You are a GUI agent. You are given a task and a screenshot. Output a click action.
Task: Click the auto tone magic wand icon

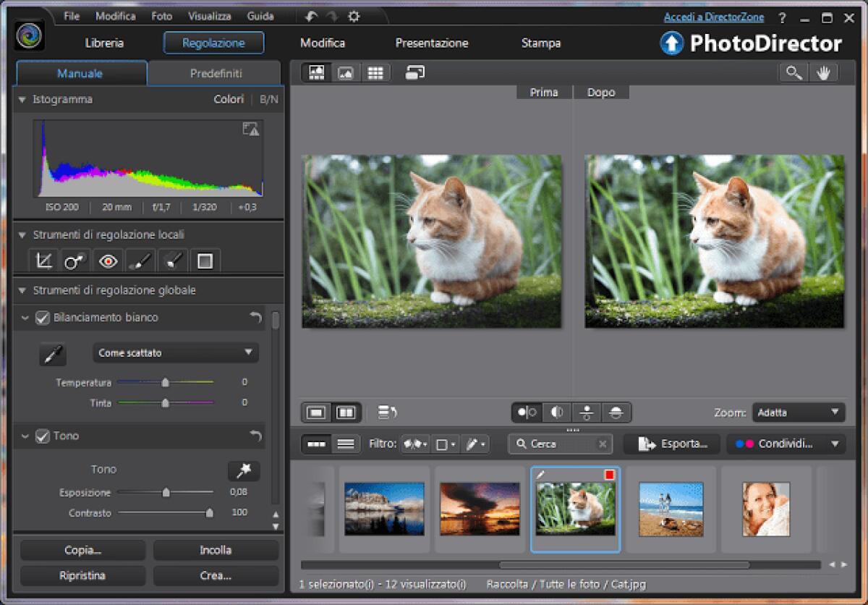244,470
